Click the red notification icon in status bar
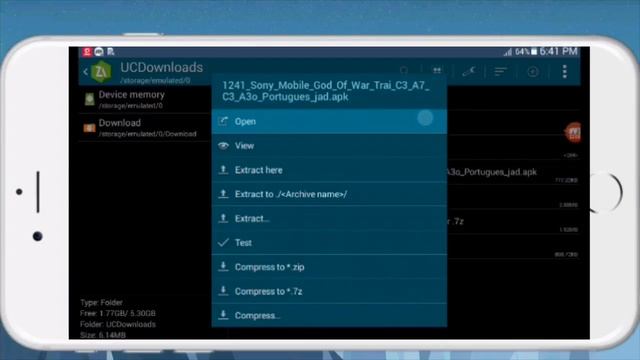640x360 pixels. 87,52
